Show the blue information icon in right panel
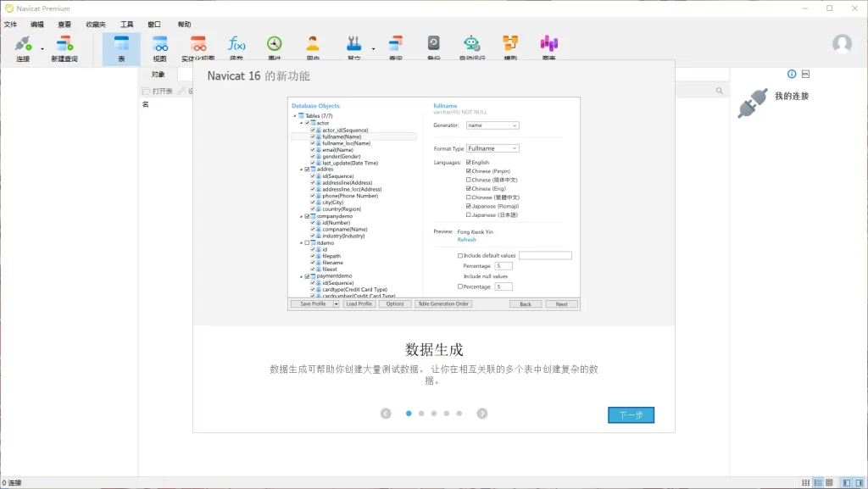The image size is (868, 489). click(x=792, y=74)
